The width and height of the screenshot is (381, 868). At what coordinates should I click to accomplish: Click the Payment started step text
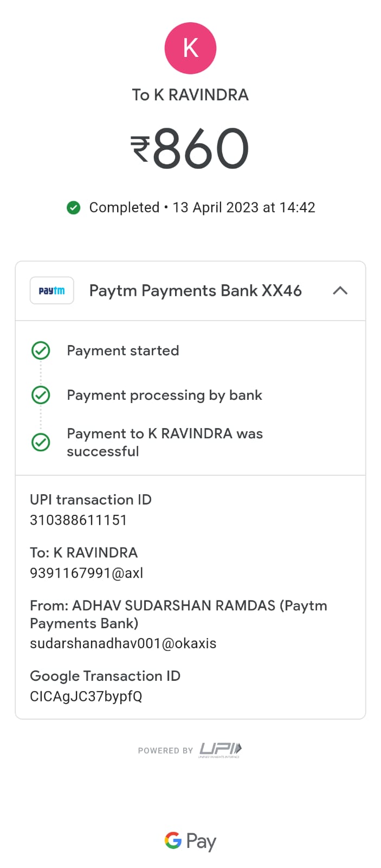coord(122,351)
